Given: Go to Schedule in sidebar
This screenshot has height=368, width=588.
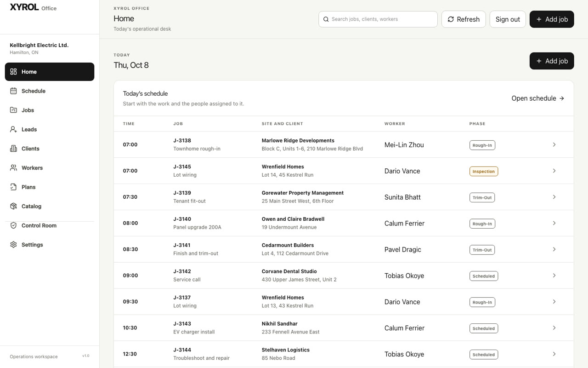Looking at the screenshot, I should tap(50, 91).
